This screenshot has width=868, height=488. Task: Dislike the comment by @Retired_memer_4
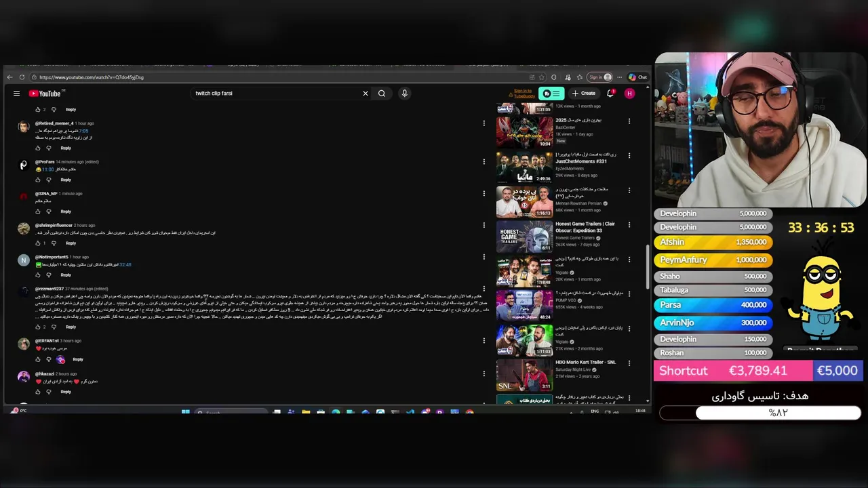coord(49,148)
